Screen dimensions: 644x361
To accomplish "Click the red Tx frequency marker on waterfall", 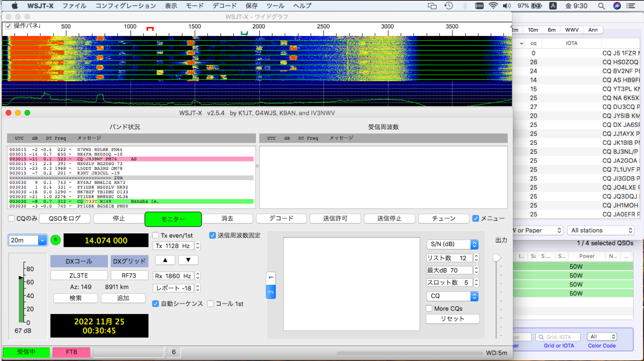I will point(150,29).
